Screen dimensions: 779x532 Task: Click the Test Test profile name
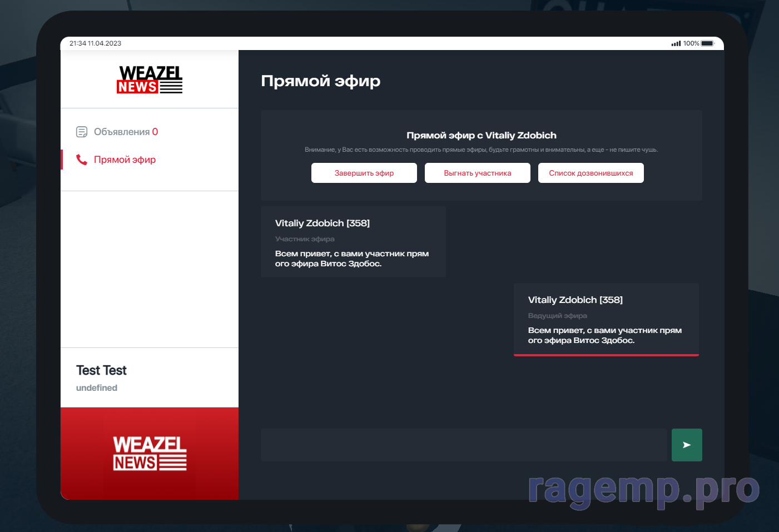pyautogui.click(x=101, y=370)
